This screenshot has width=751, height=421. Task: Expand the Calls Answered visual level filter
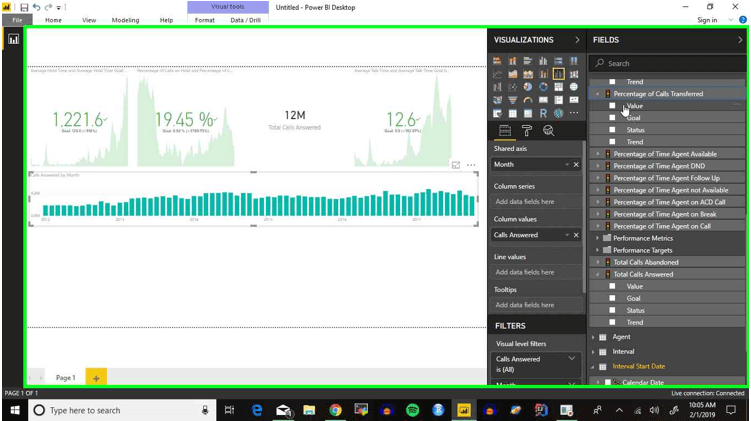571,358
